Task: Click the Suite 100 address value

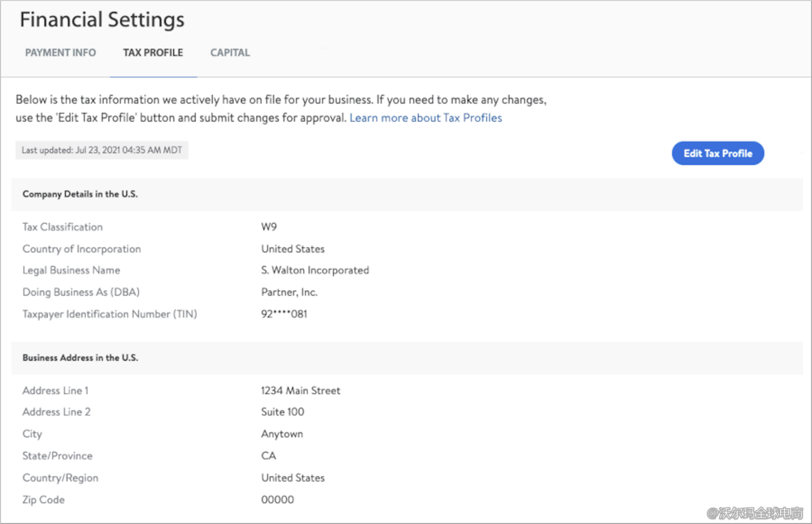Action: (282, 412)
